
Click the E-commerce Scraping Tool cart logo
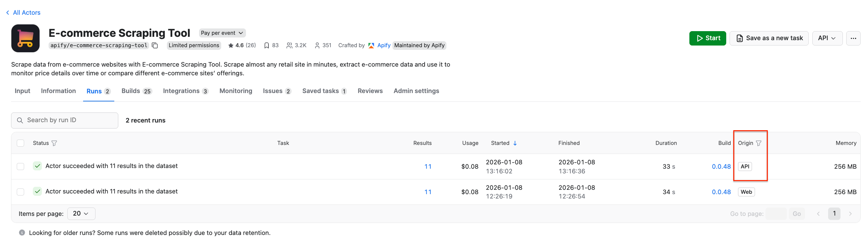pos(25,38)
